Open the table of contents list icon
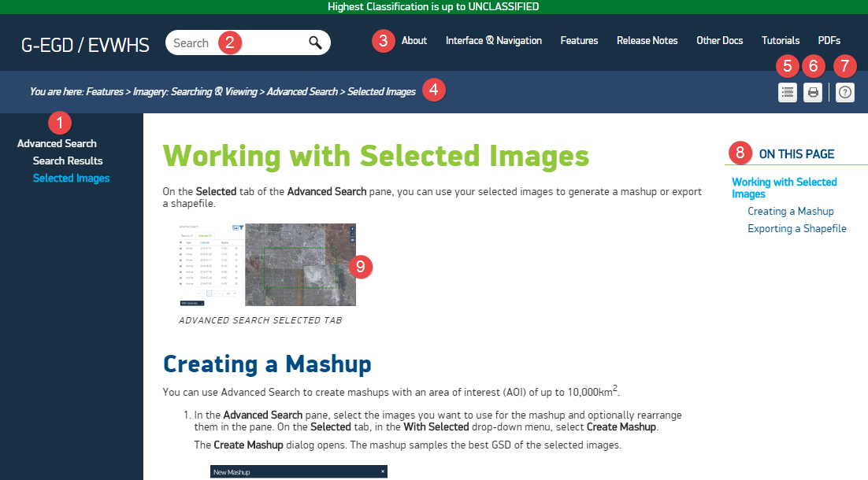The height and width of the screenshot is (480, 868). pos(787,93)
